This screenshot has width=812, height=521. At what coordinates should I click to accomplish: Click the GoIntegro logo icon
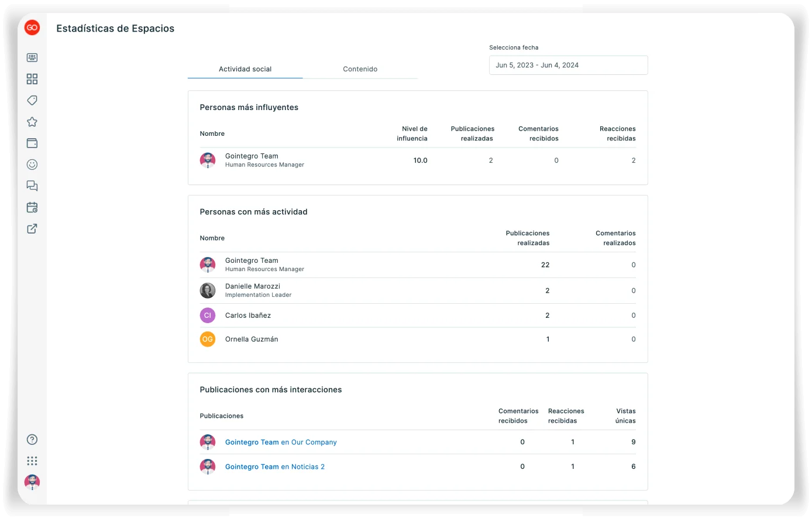pos(32,28)
